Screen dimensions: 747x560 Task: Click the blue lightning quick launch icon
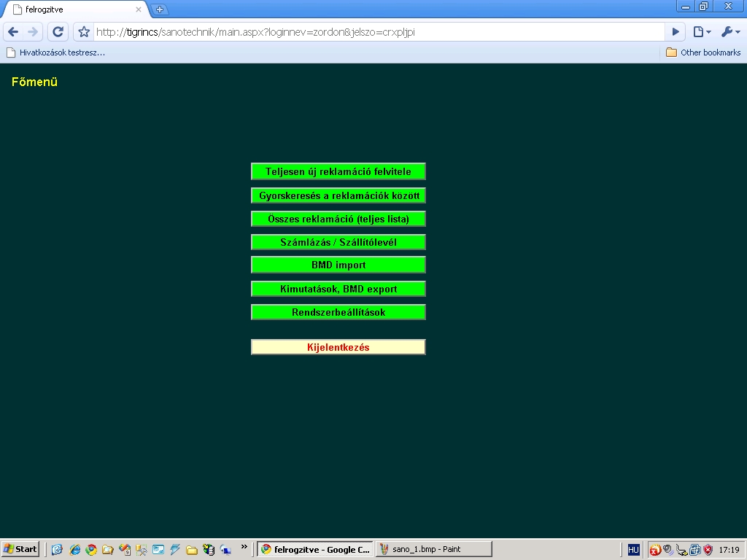pos(175,550)
